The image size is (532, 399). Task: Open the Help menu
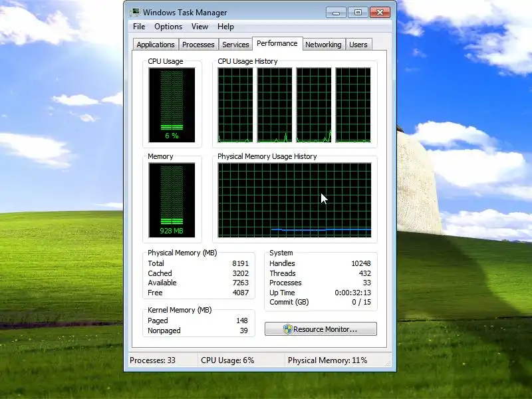[225, 27]
